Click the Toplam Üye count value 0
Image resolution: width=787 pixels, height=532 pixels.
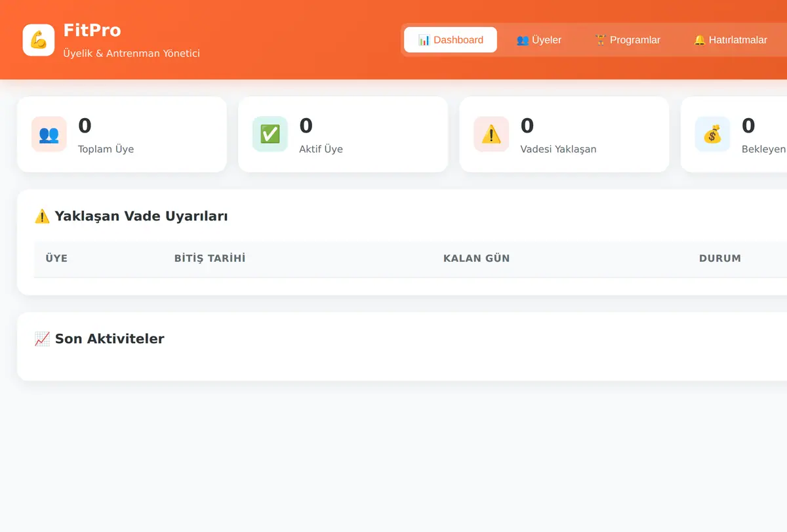[85, 125]
